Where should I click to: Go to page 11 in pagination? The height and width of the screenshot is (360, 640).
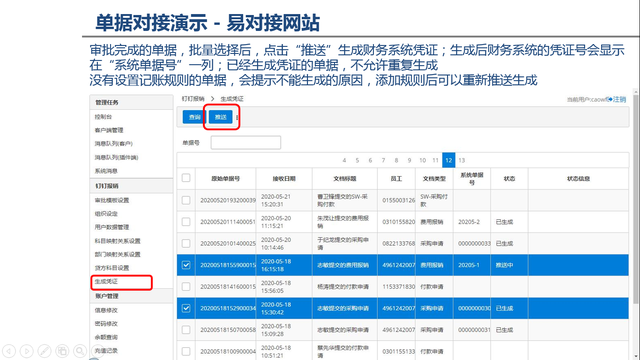[436, 160]
